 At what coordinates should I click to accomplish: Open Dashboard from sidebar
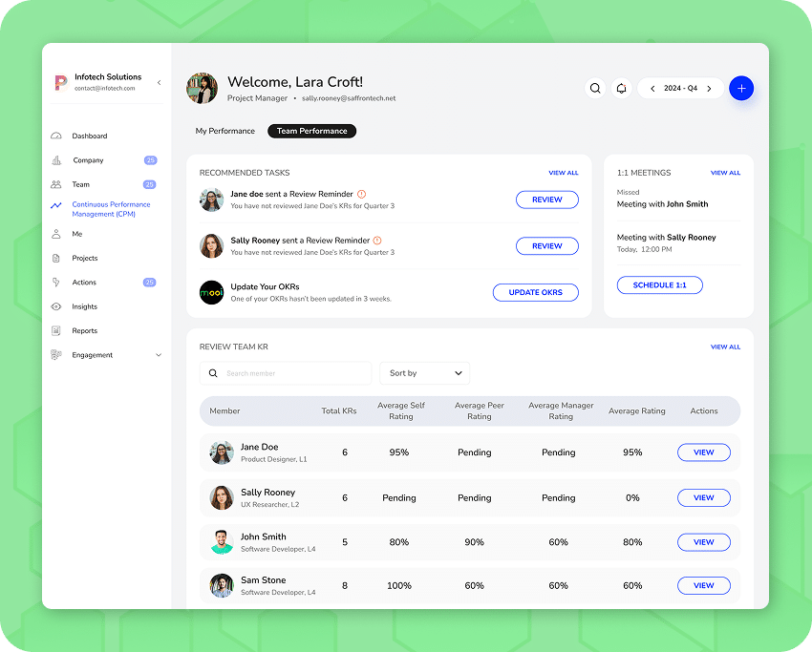coord(89,137)
